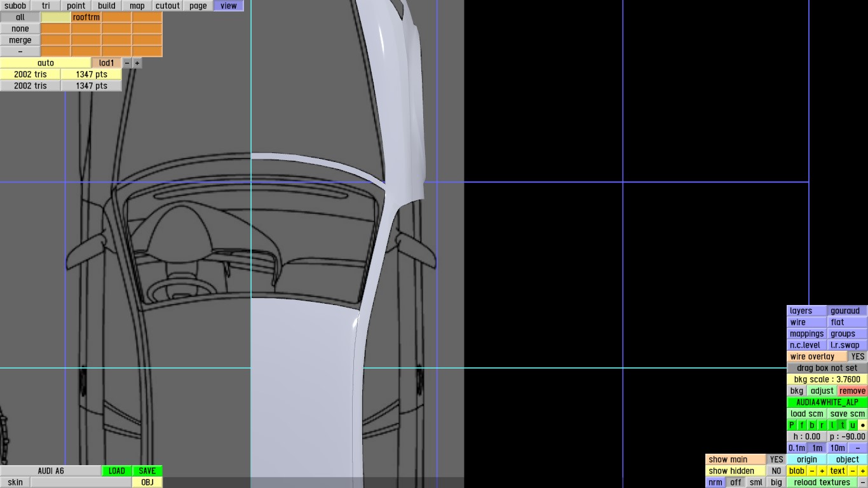Select the point tab

76,6
